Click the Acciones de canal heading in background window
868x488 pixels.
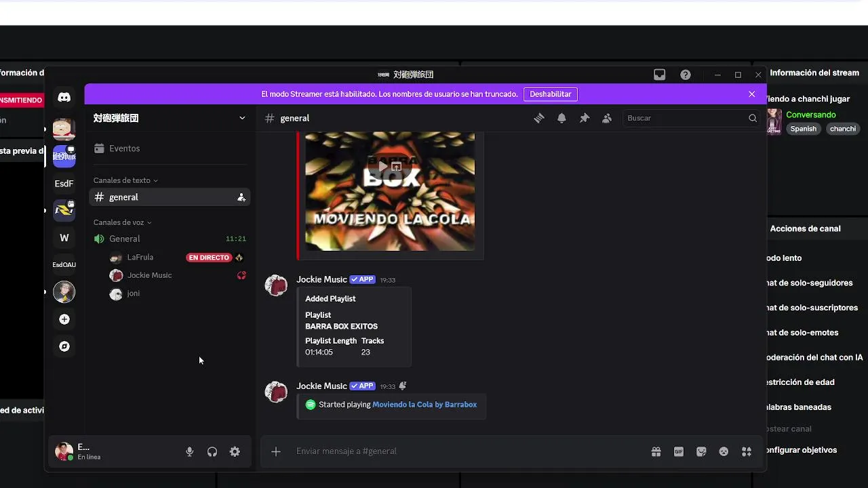[x=806, y=228]
